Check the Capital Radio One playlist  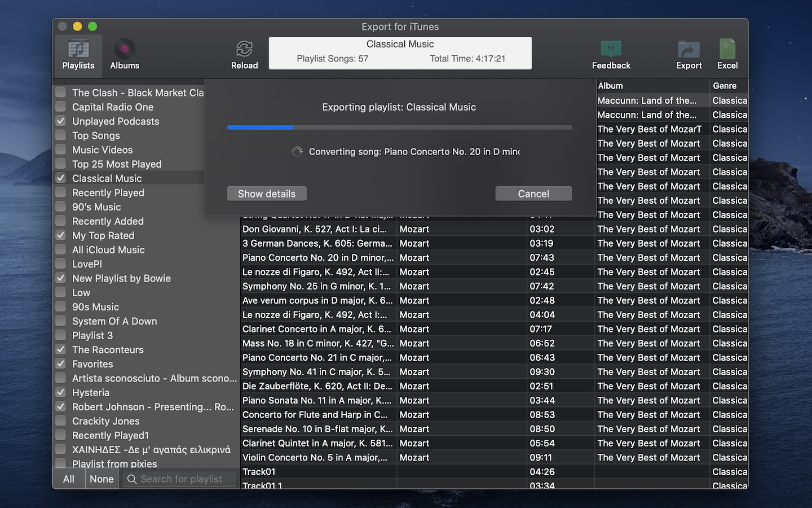coord(61,107)
